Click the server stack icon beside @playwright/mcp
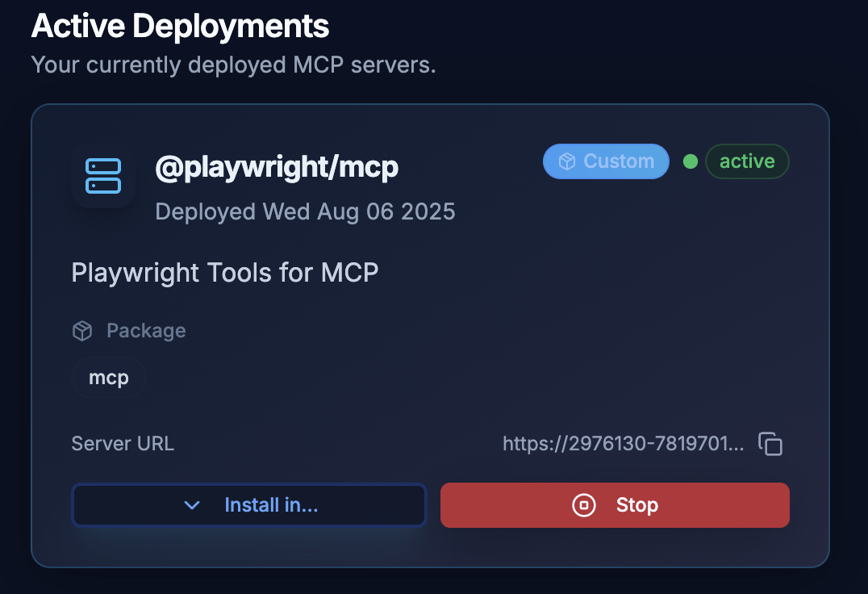 tap(103, 176)
